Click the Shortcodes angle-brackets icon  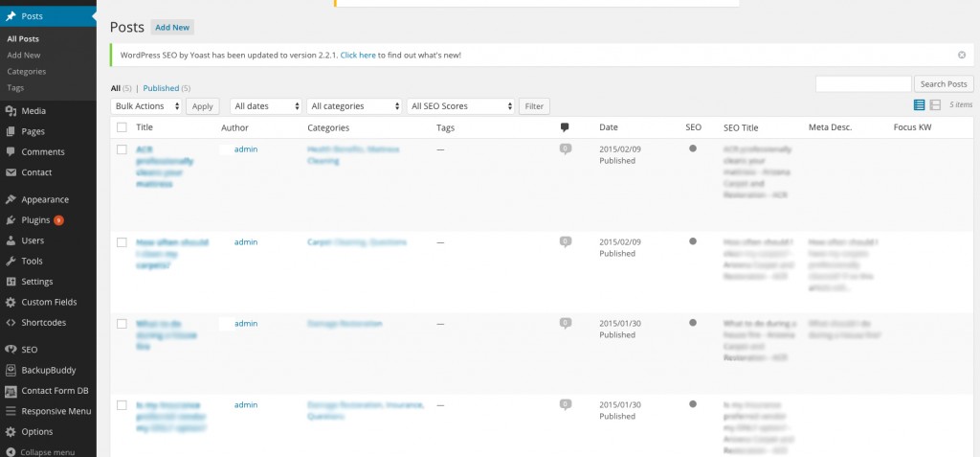(11, 323)
